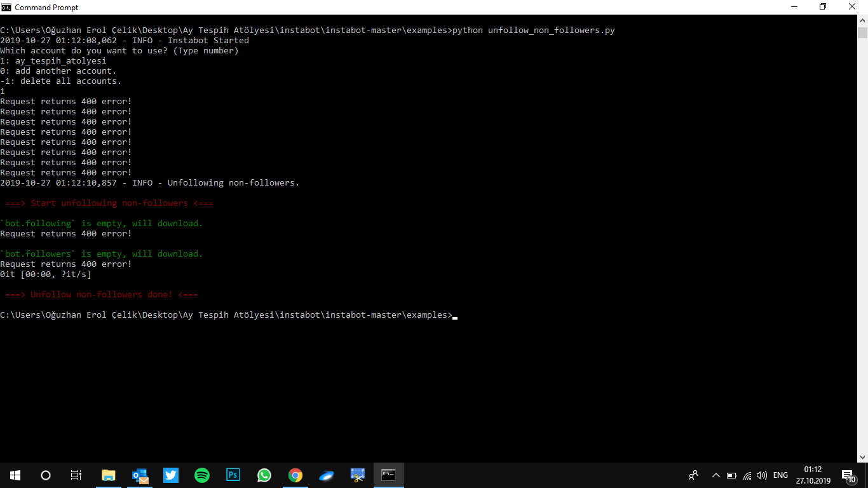Image resolution: width=868 pixels, height=488 pixels.
Task: Open the Wi-Fi network status icon
Action: point(747,475)
